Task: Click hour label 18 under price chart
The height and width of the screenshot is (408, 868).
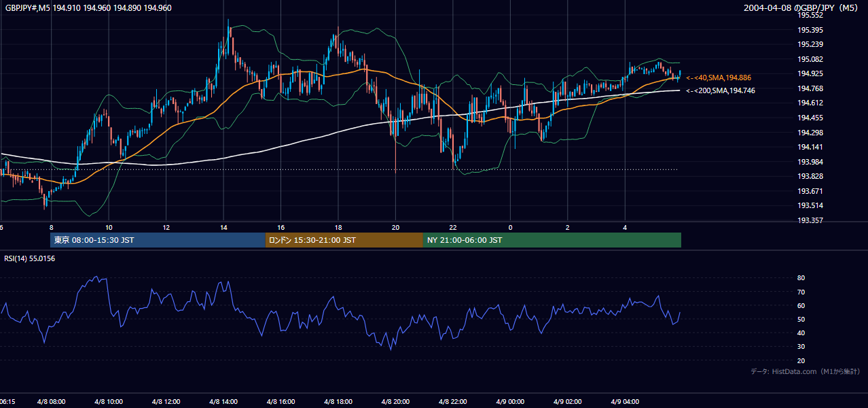Action: coord(338,228)
